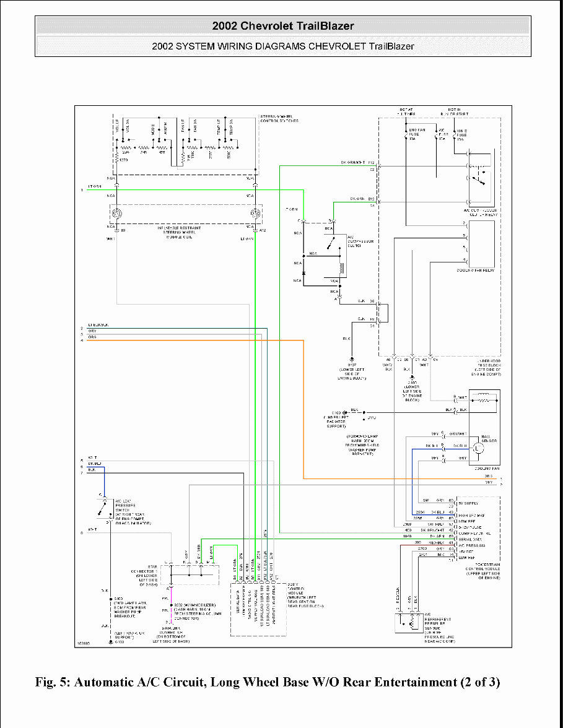Click the G107 ground symbol
This screenshot has height=728, width=563.
tap(352, 359)
